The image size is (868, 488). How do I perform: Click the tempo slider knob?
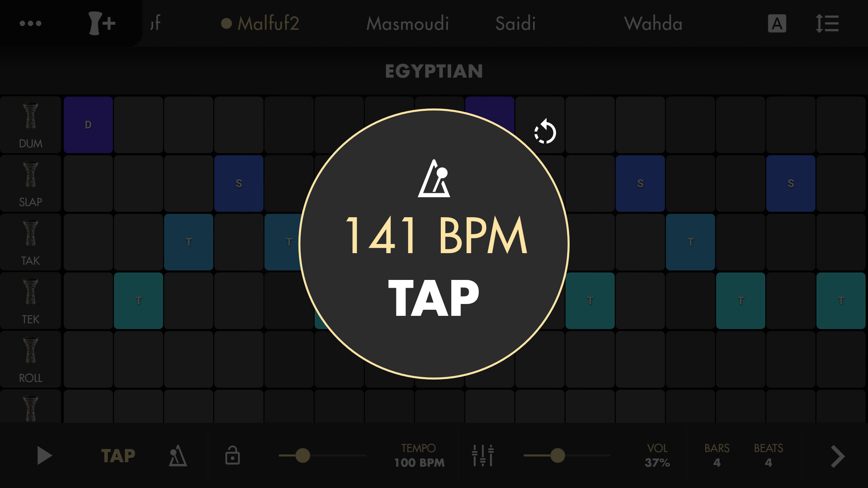(302, 455)
